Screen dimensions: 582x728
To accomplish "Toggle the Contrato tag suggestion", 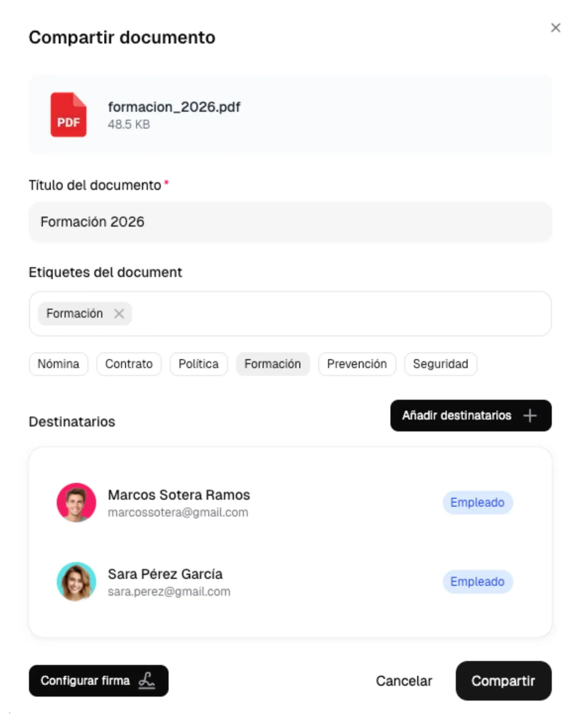I will (x=129, y=364).
